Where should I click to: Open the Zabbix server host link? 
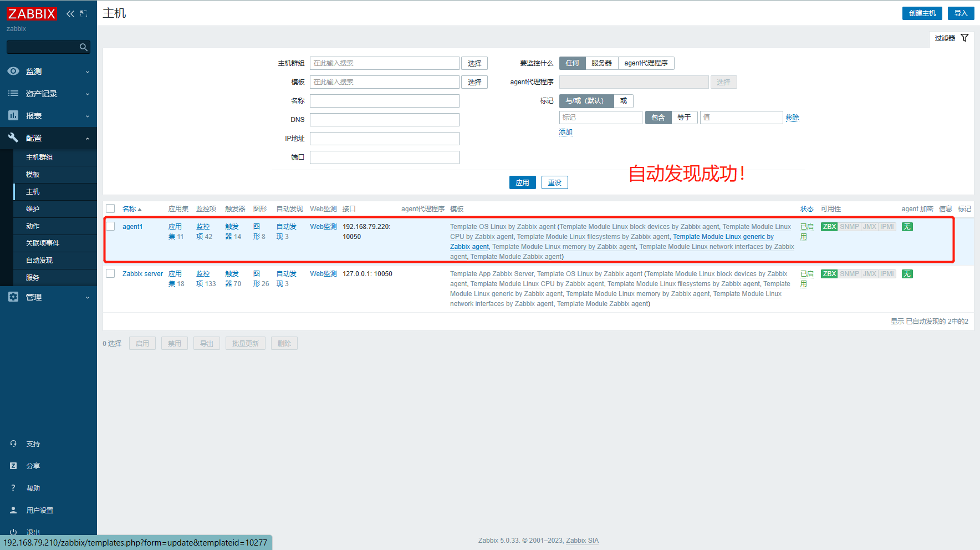[x=142, y=274]
